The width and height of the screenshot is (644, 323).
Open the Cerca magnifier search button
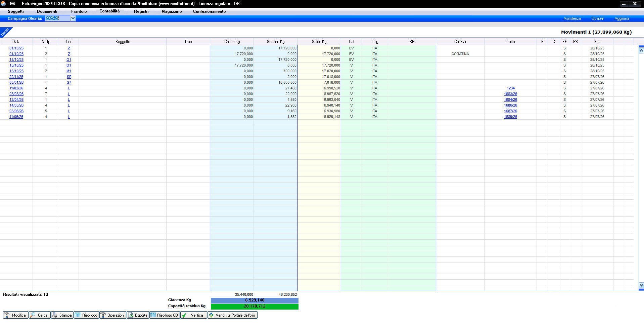pyautogui.click(x=40, y=315)
